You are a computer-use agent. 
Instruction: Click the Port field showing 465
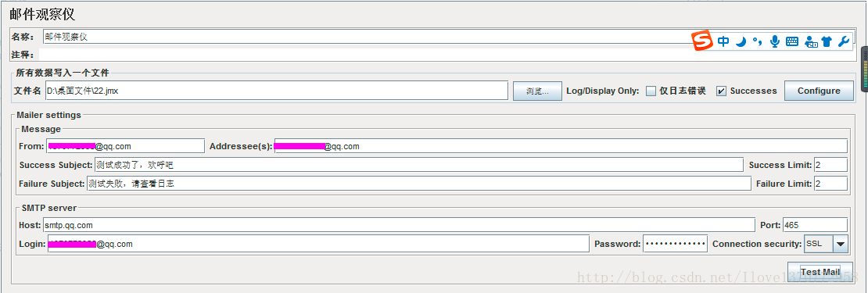(x=815, y=225)
